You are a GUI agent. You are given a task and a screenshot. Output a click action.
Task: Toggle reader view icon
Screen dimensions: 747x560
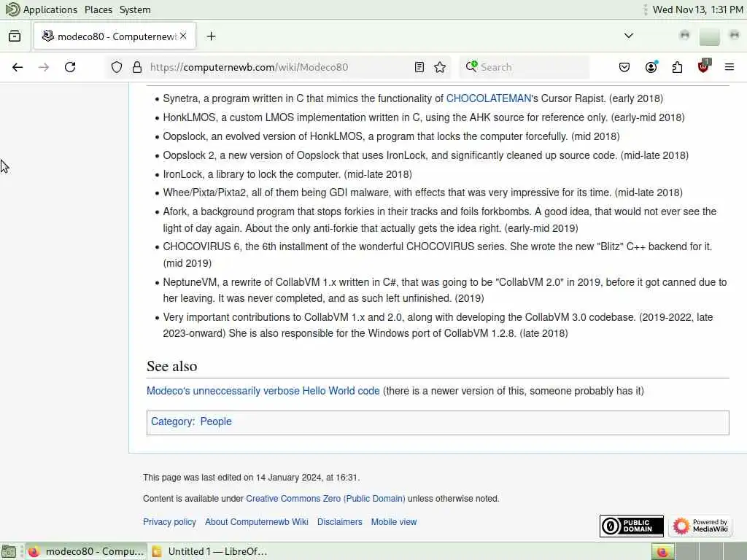[419, 67]
